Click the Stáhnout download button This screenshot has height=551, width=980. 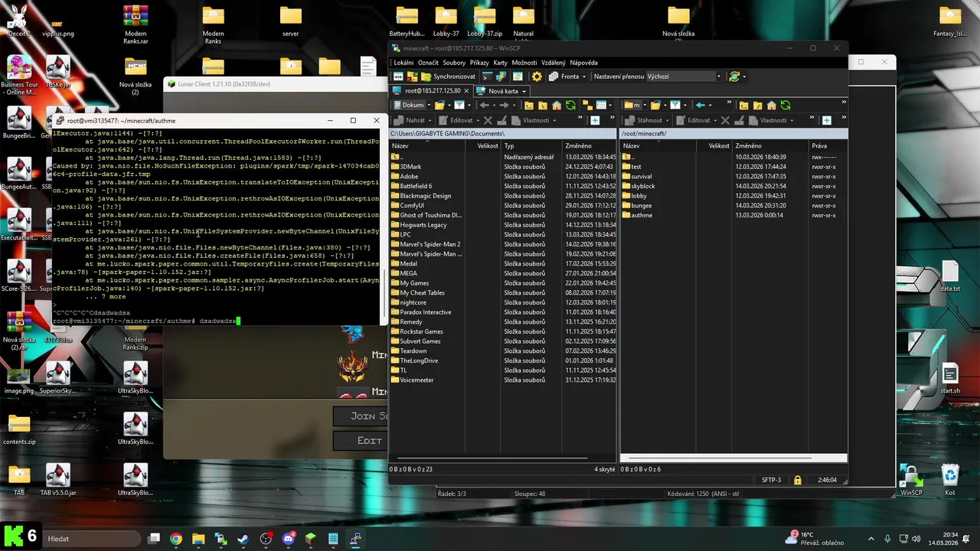tap(643, 120)
